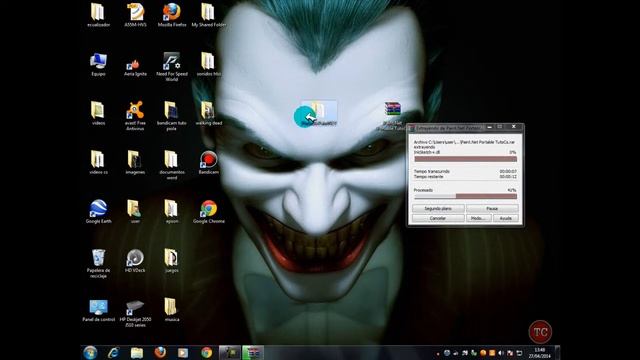Open Internet Explorer from the taskbar
This screenshot has width=640, height=360.
tap(113, 353)
